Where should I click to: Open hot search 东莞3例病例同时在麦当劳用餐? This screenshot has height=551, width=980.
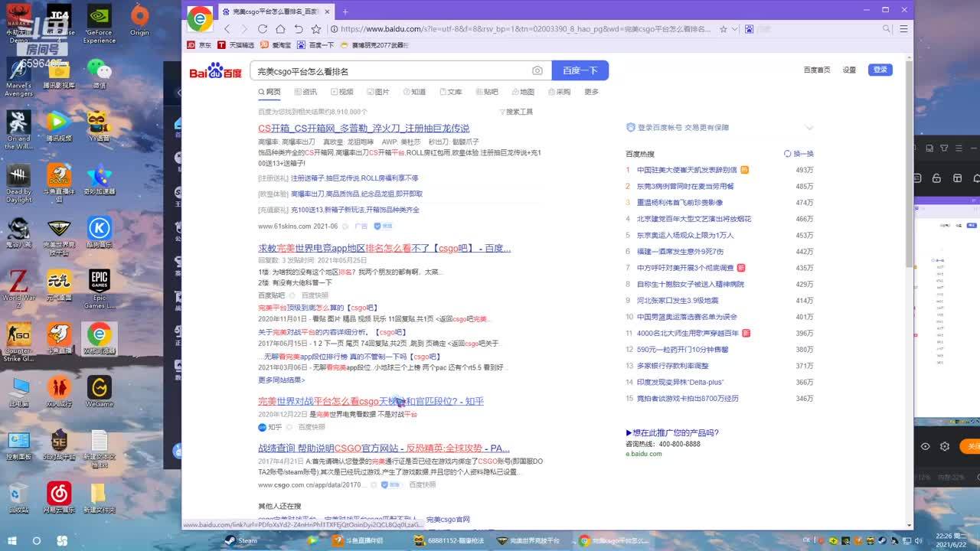[685, 186]
